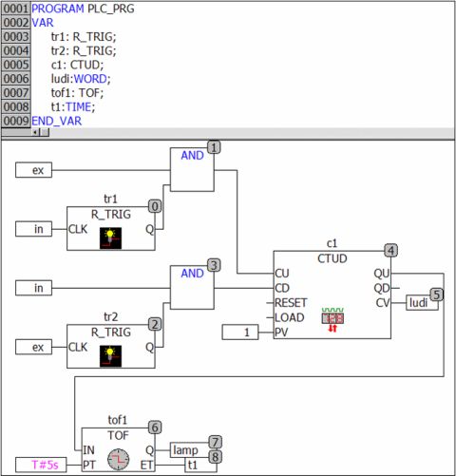Select the PV input box containing 1

tap(240, 333)
